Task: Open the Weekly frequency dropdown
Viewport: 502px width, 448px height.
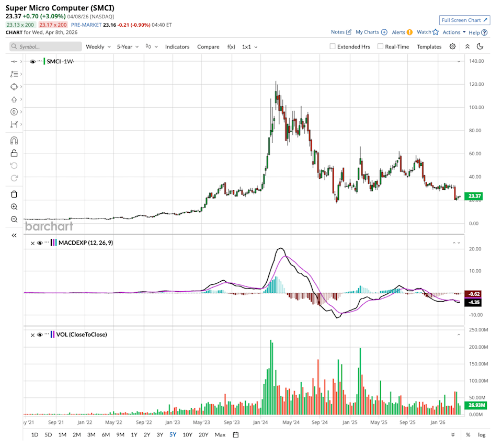Action: [97, 47]
